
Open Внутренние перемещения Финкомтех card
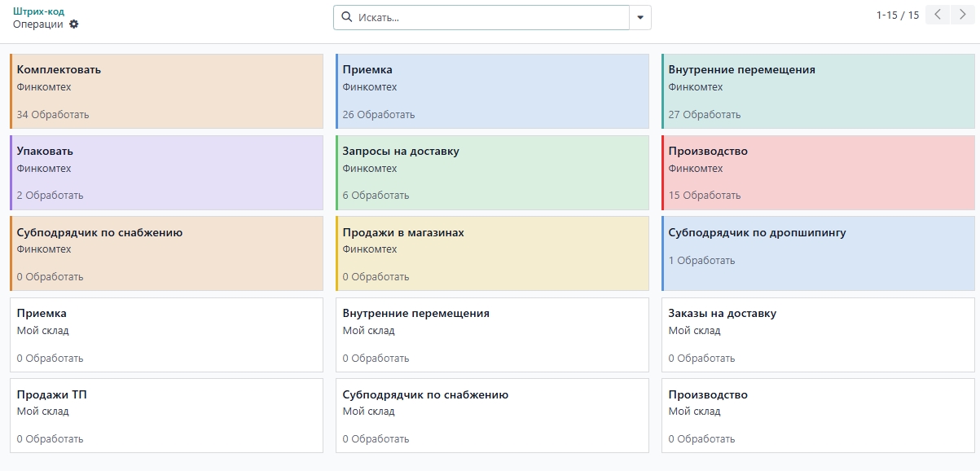point(818,91)
